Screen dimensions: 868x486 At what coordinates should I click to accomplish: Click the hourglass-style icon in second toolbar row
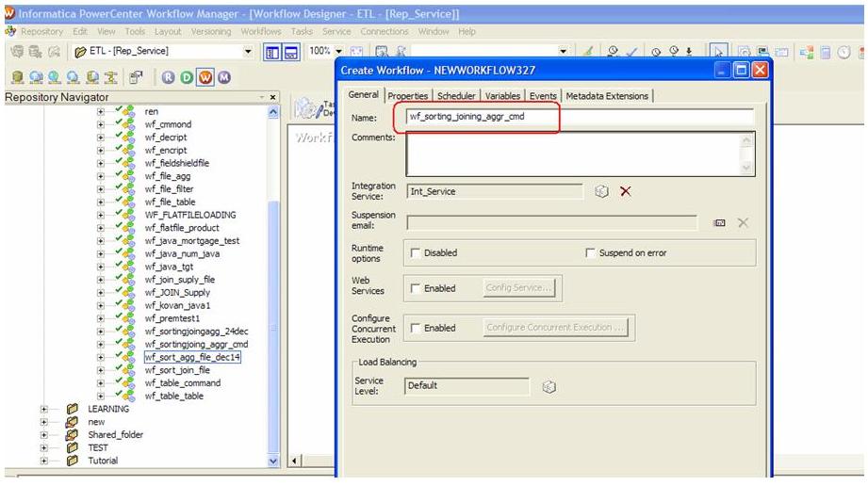click(110, 77)
